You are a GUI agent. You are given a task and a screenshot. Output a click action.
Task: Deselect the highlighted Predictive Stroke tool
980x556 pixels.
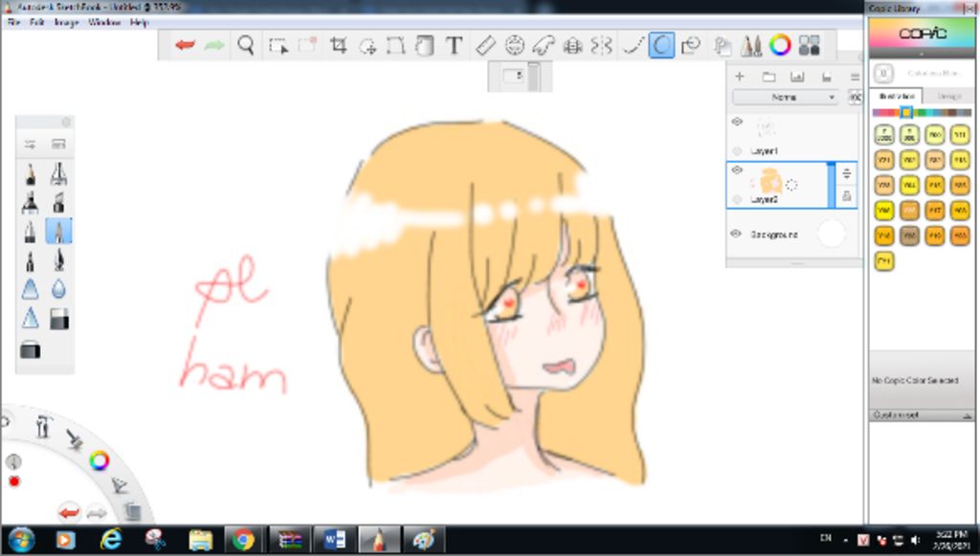(x=661, y=46)
